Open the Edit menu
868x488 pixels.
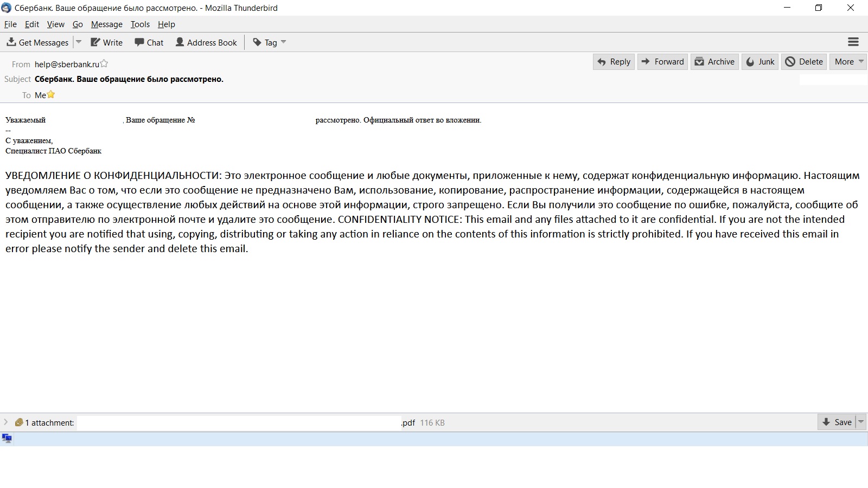[x=32, y=24]
